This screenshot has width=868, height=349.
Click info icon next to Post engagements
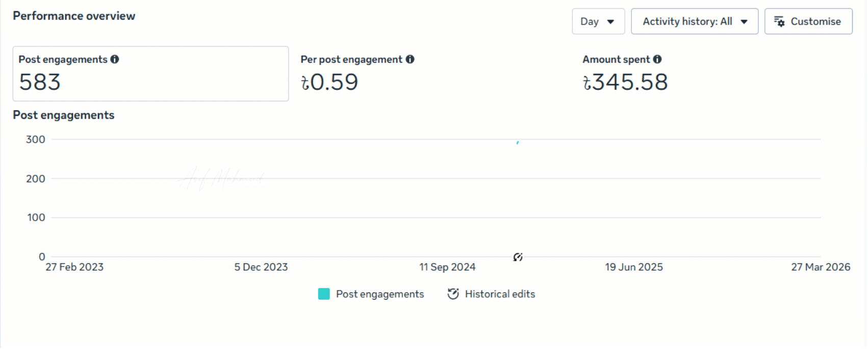click(x=115, y=59)
